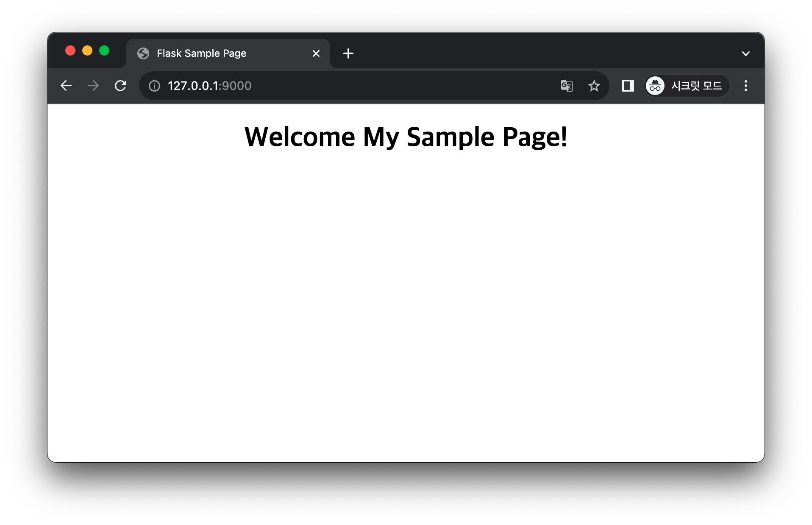View site information icon in address bar
The height and width of the screenshot is (525, 812).
155,86
